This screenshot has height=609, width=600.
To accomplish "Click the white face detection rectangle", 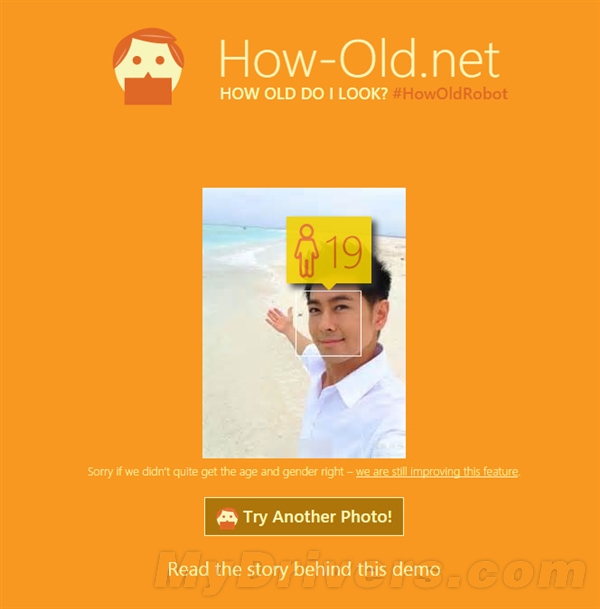I will click(x=329, y=323).
